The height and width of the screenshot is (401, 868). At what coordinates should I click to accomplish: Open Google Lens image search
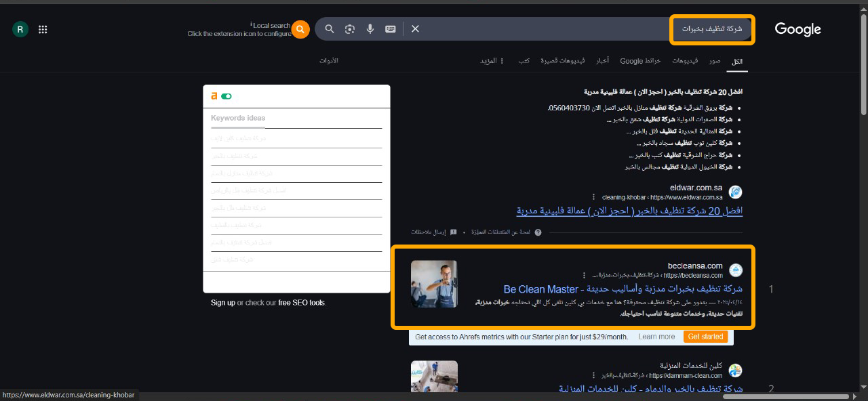coord(350,28)
